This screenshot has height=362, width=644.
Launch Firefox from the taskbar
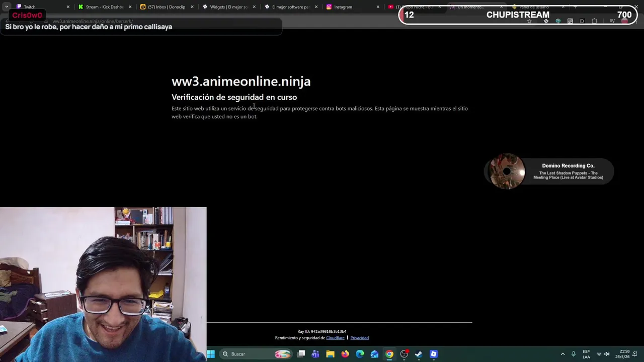point(345,354)
